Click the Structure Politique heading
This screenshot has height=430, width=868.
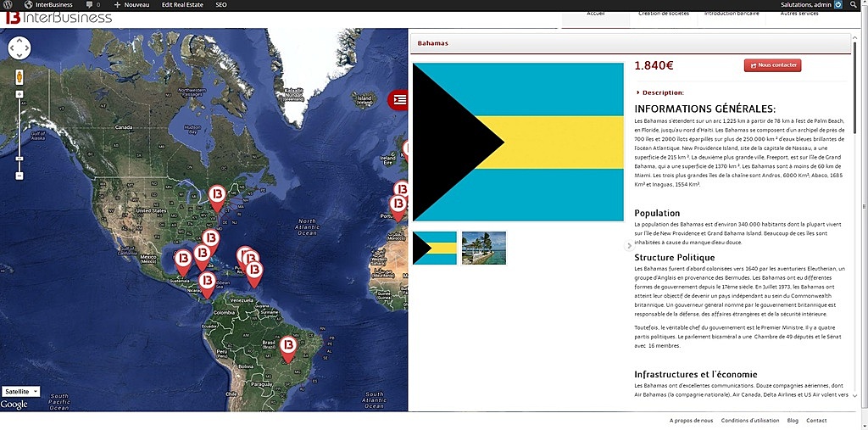(x=674, y=258)
